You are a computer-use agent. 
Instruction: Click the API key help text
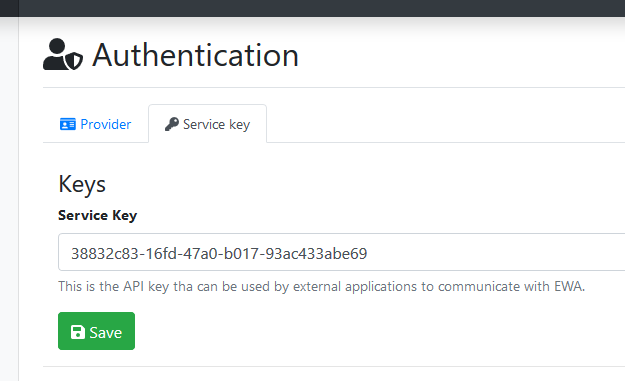[x=321, y=286]
